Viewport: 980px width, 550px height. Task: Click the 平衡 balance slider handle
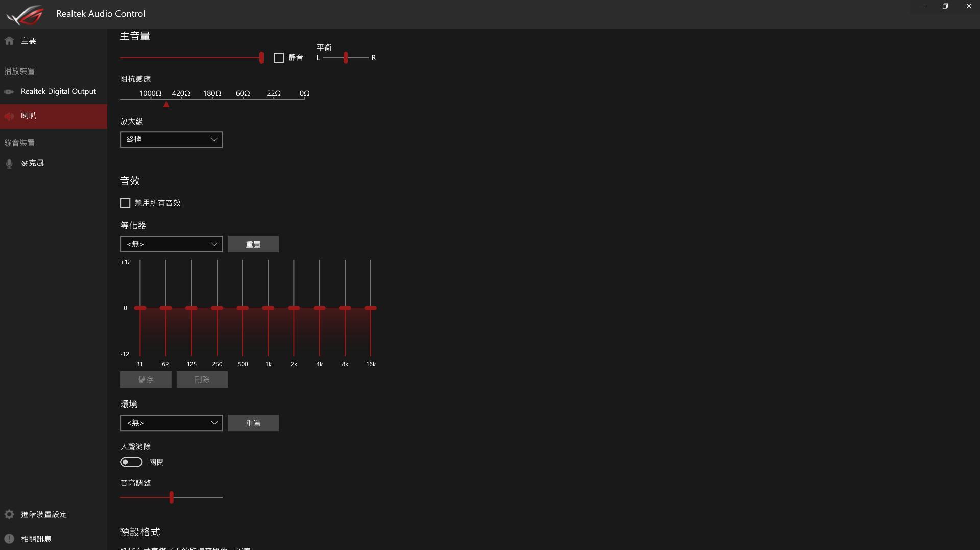(x=346, y=58)
